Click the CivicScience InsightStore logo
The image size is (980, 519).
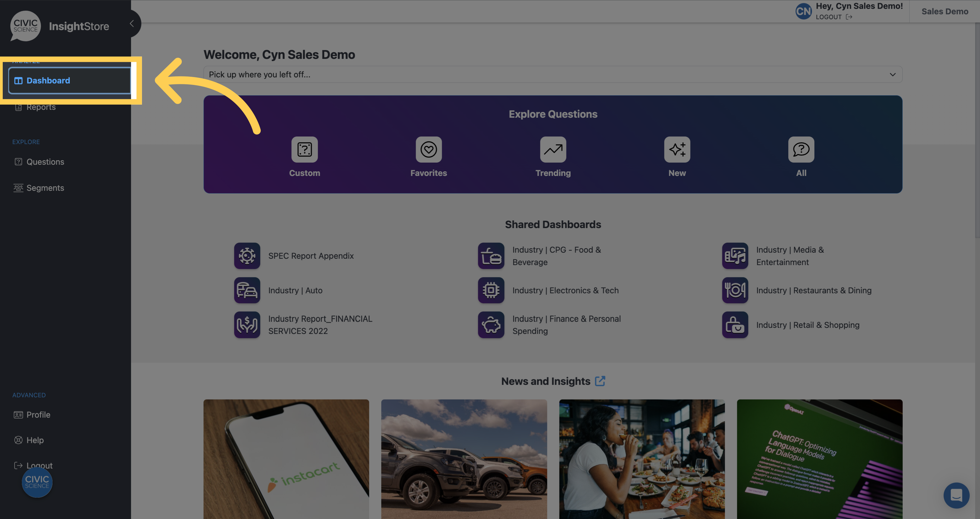60,26
